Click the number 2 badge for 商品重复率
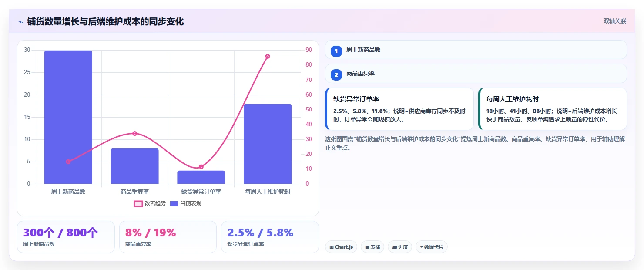This screenshot has width=644, height=270. (x=336, y=75)
